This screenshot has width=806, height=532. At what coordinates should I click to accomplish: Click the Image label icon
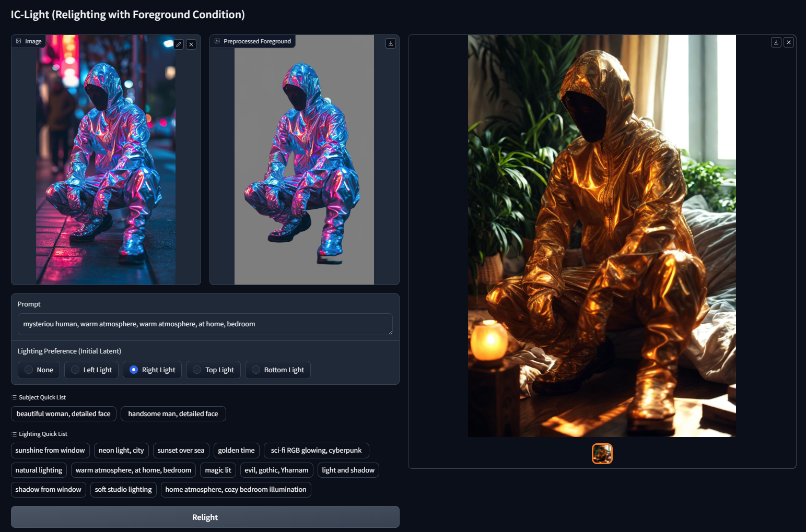pyautogui.click(x=19, y=41)
